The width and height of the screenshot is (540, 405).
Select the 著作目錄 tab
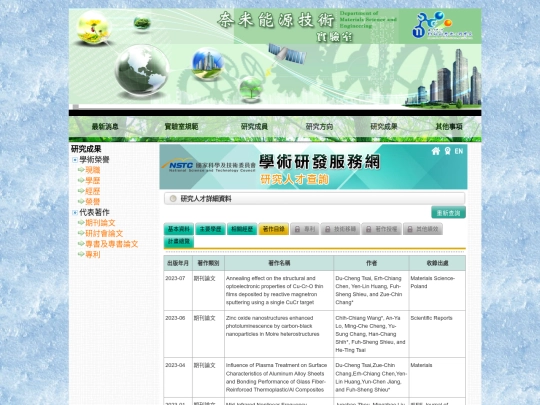pyautogui.click(x=273, y=229)
